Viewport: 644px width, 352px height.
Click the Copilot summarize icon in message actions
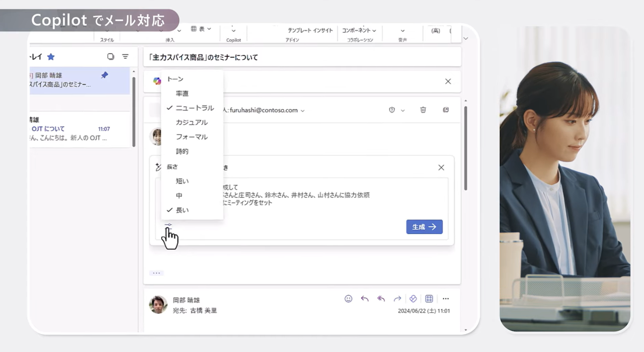click(x=413, y=299)
